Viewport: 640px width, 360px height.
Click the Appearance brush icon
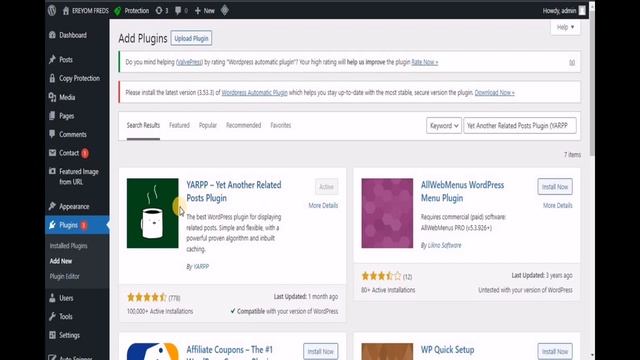[x=52, y=207]
